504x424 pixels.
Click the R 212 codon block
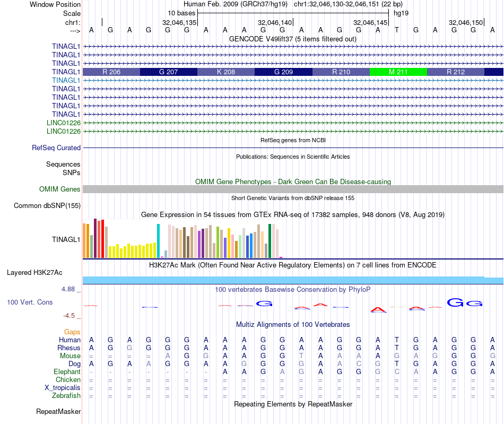coord(455,72)
